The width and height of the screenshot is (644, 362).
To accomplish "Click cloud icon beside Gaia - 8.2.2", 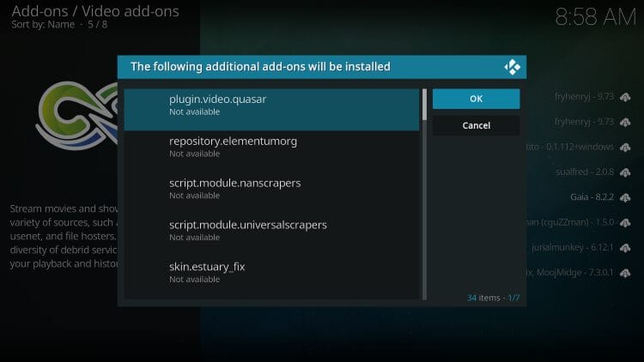I will click(625, 198).
